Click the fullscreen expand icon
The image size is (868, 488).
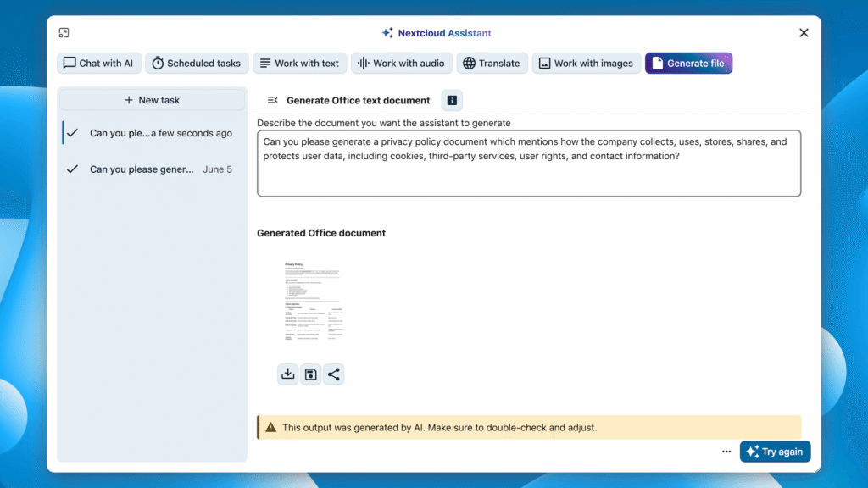click(x=64, y=33)
